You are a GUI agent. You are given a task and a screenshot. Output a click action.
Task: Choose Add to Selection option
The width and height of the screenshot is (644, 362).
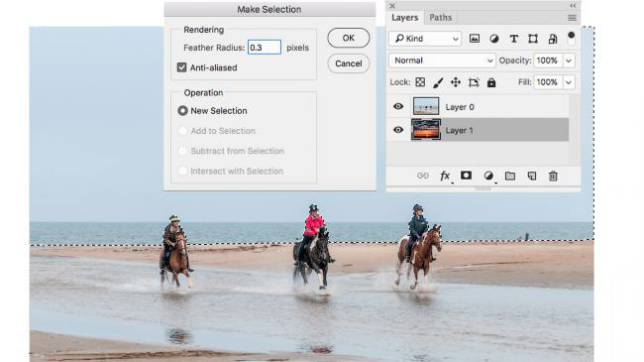(x=182, y=131)
